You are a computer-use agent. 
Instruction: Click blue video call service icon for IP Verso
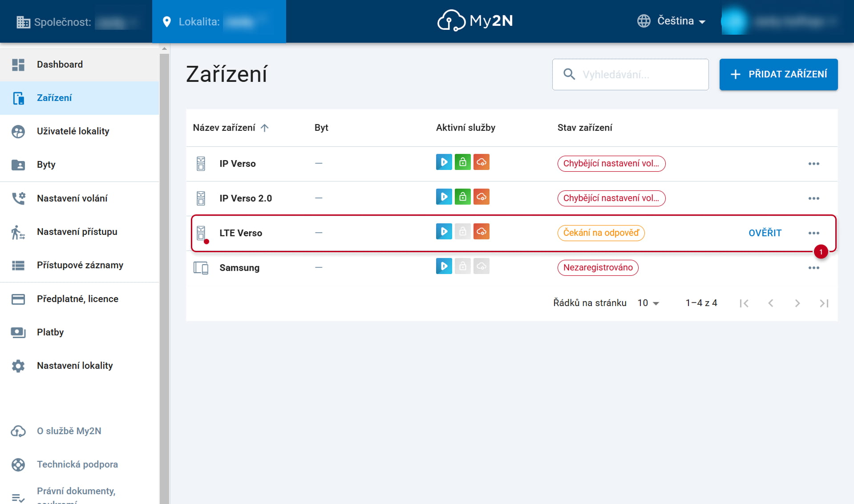point(444,162)
